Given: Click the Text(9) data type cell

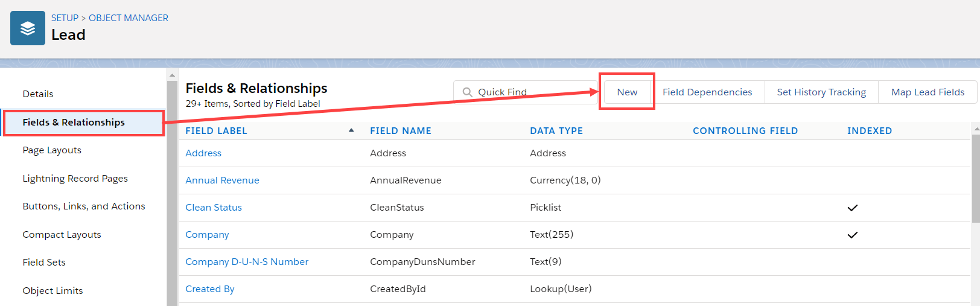Looking at the screenshot, I should [x=546, y=262].
